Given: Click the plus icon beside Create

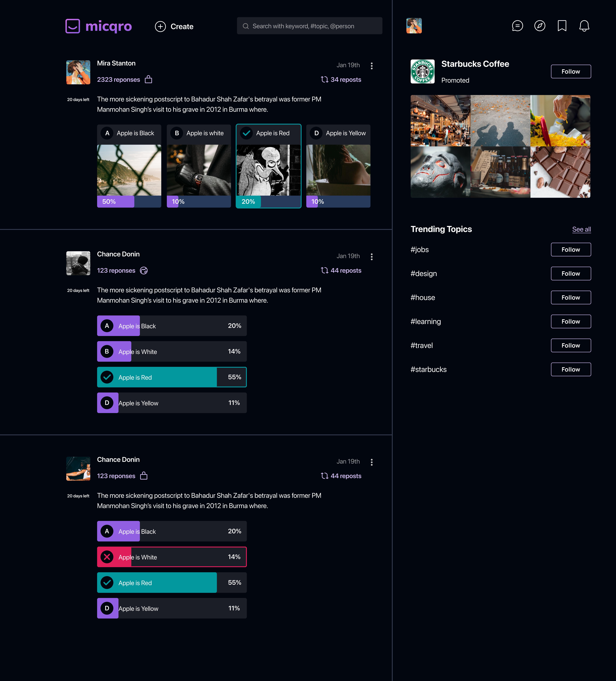Looking at the screenshot, I should click(160, 26).
